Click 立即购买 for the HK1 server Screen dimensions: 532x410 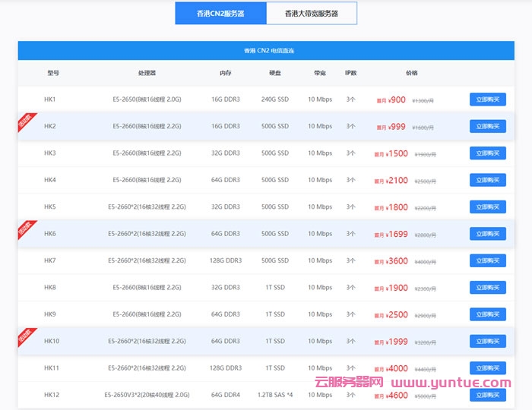click(x=487, y=99)
